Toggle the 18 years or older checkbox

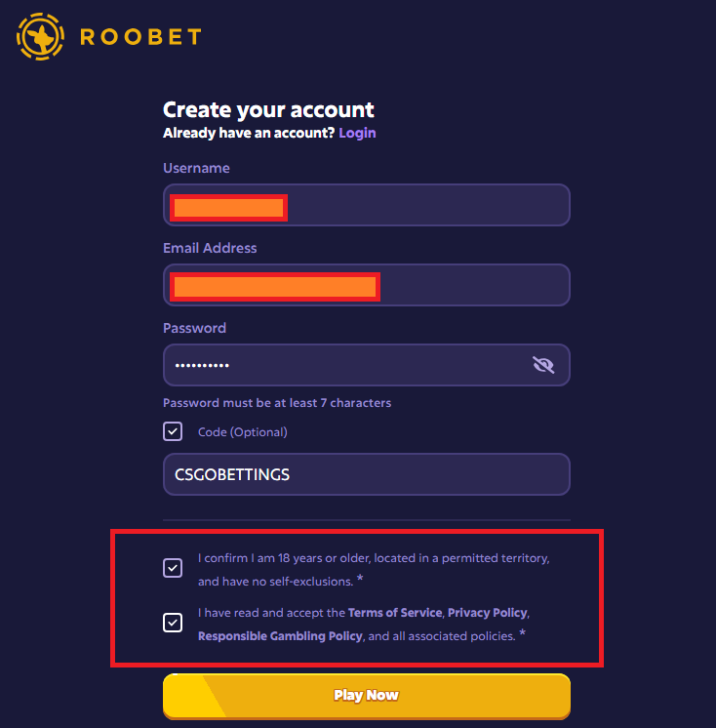pyautogui.click(x=173, y=568)
